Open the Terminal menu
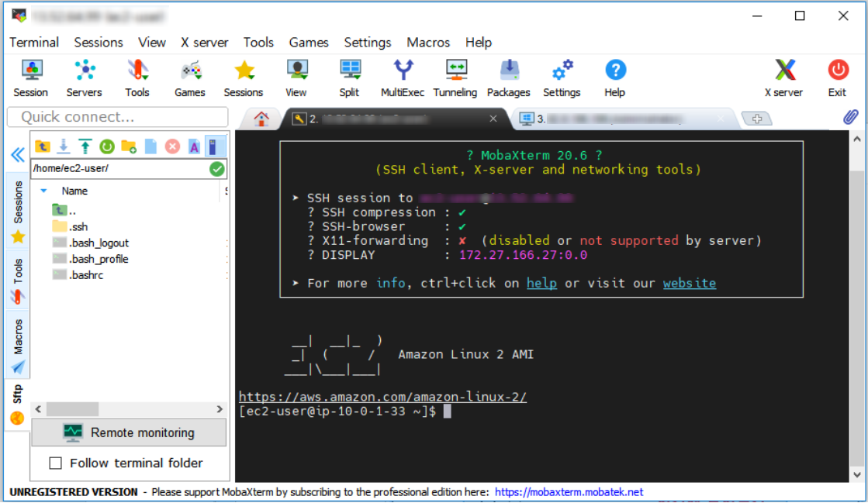The height and width of the screenshot is (503, 868). (34, 43)
